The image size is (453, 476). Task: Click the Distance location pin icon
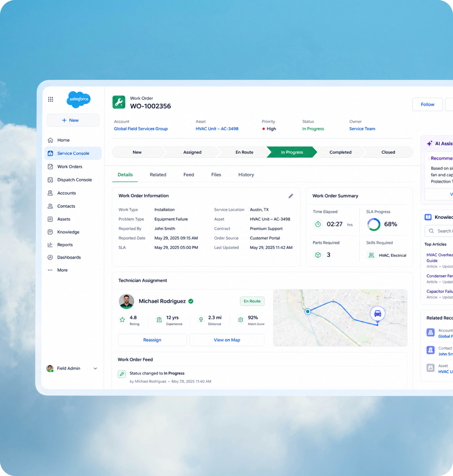click(x=201, y=320)
